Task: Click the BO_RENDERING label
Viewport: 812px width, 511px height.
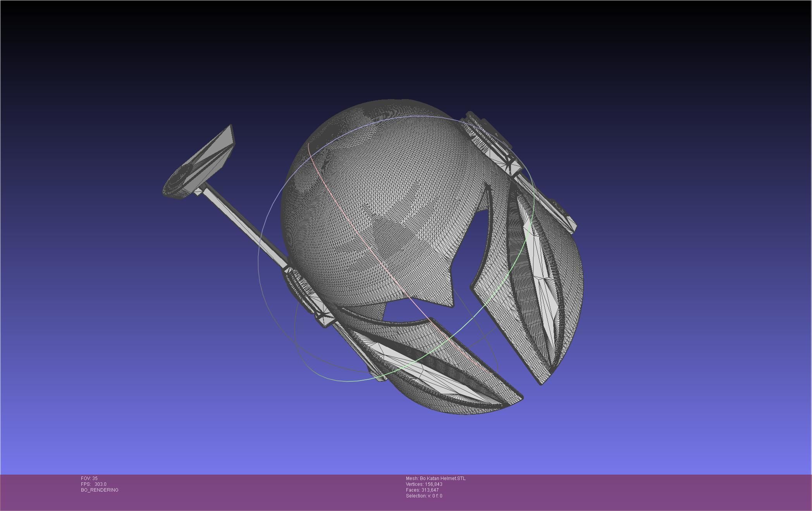Action: [x=100, y=490]
